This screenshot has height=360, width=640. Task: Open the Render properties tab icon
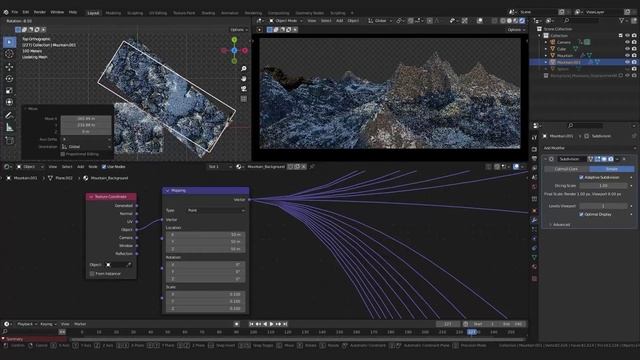coord(534,149)
